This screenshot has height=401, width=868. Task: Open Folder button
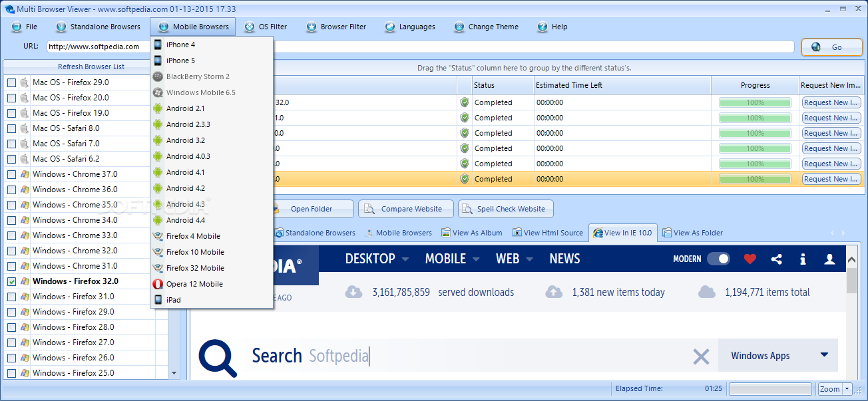311,209
